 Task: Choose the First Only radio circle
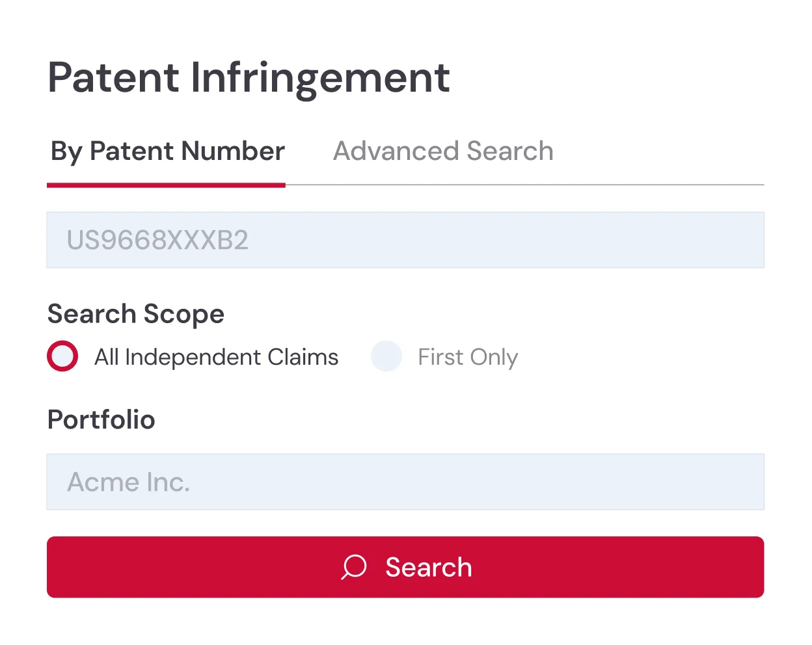pyautogui.click(x=386, y=356)
